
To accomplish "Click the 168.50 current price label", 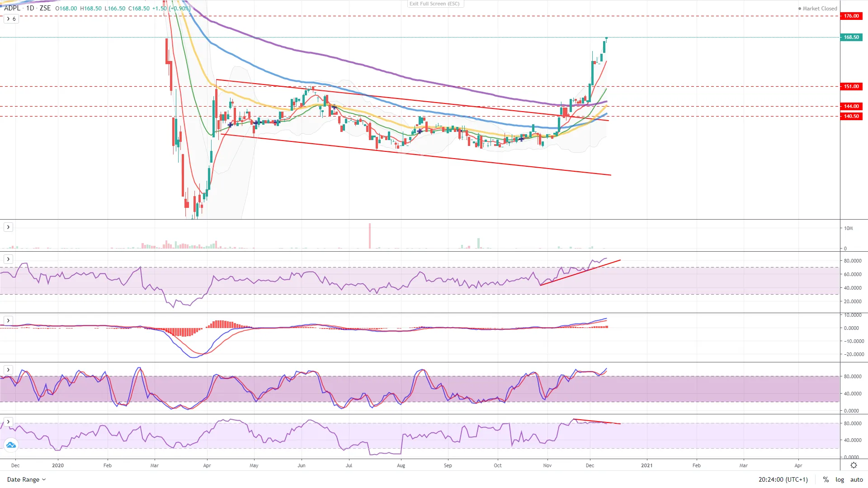I will (x=851, y=37).
